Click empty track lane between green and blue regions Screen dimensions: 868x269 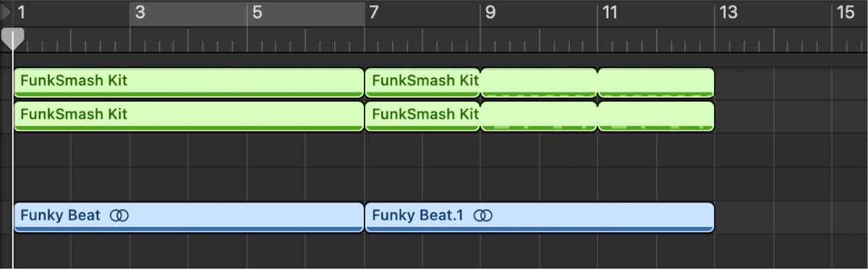434,167
